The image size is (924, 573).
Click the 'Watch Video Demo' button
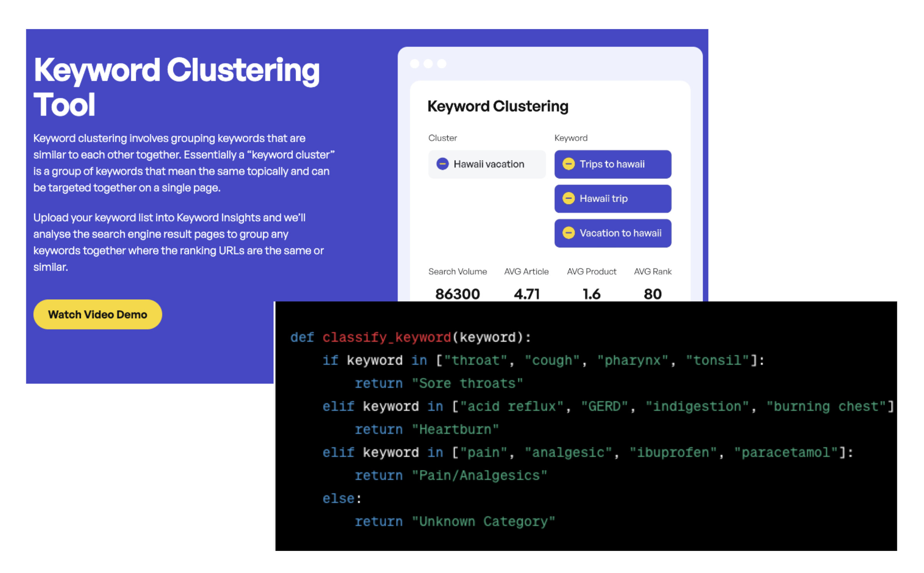click(99, 315)
